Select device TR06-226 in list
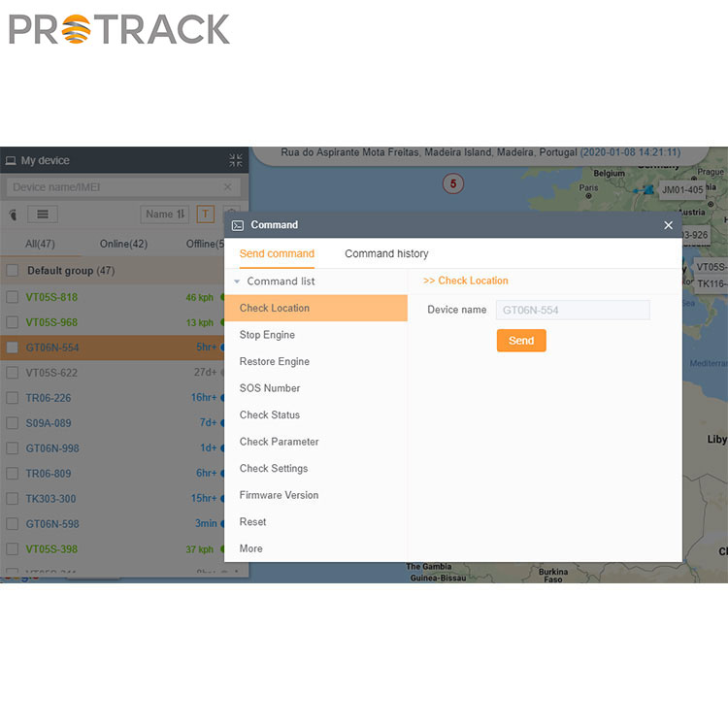 (49, 398)
